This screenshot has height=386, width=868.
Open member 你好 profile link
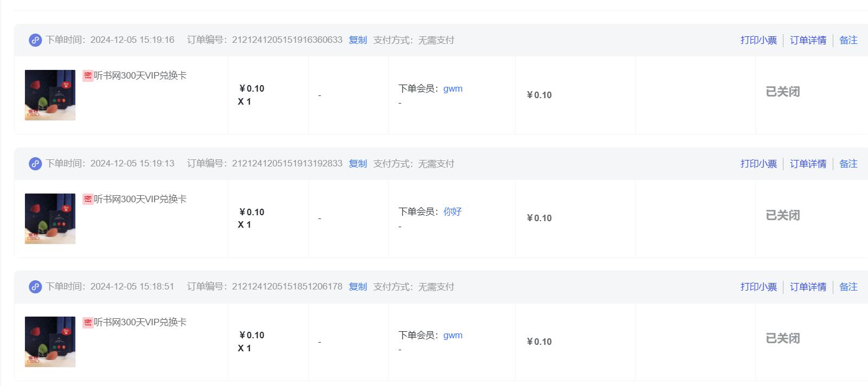(x=452, y=211)
